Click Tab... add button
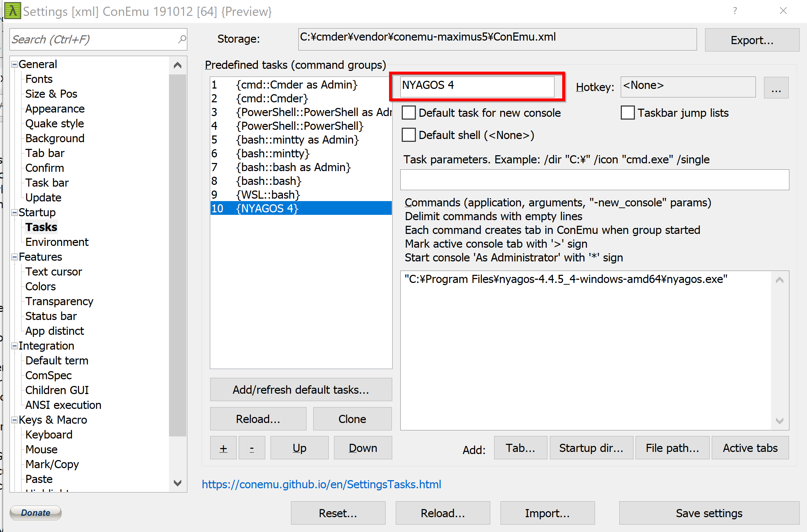This screenshot has width=807, height=532. (521, 448)
